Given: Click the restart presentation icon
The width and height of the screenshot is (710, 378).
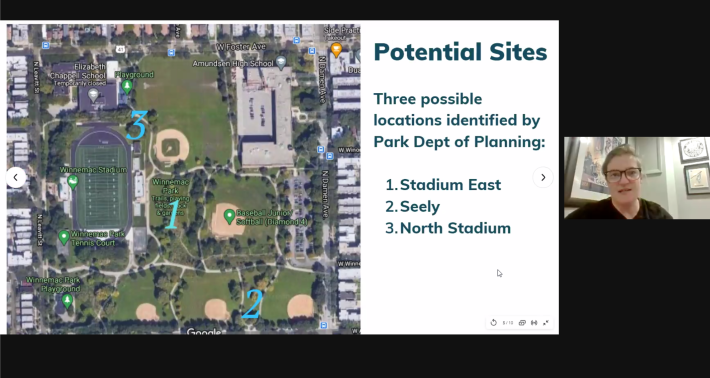Looking at the screenshot, I should coord(494,323).
